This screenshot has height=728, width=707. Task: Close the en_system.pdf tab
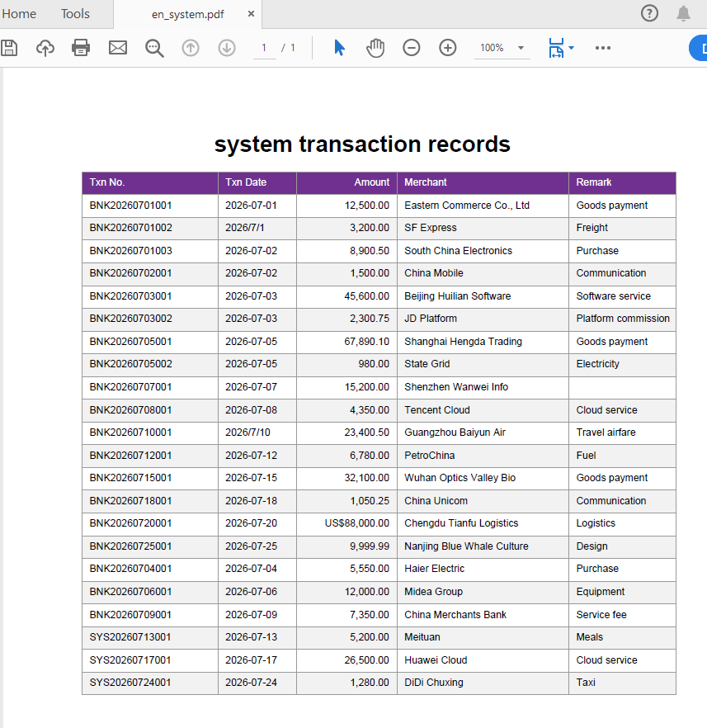(251, 14)
